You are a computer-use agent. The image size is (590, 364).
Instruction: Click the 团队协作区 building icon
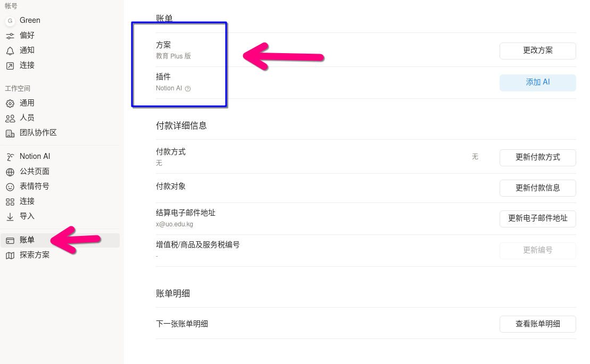tap(10, 133)
